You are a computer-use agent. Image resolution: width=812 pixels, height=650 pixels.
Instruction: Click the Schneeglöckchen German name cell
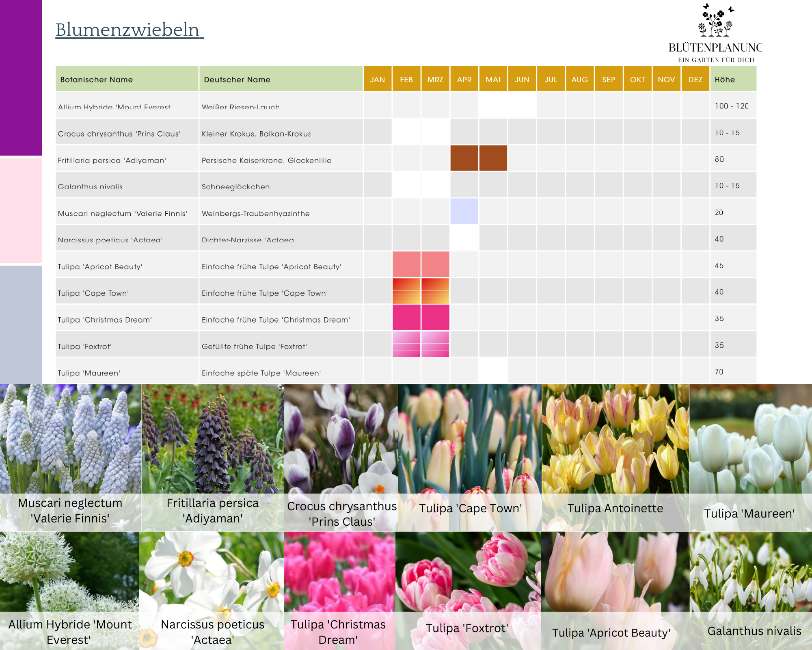(235, 187)
